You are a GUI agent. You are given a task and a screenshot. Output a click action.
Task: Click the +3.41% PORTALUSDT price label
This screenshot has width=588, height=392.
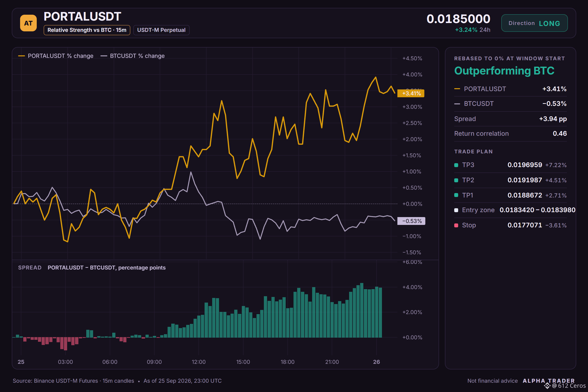(411, 94)
